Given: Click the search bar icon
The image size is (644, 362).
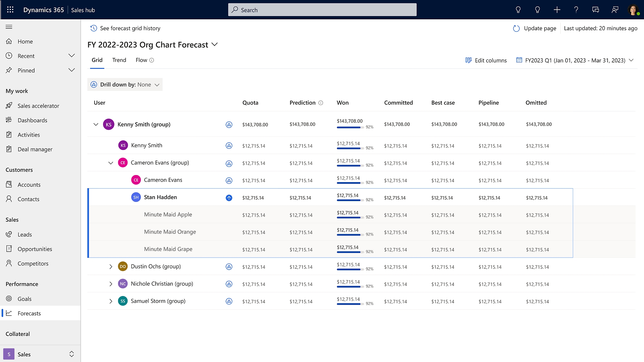Looking at the screenshot, I should tap(235, 9).
